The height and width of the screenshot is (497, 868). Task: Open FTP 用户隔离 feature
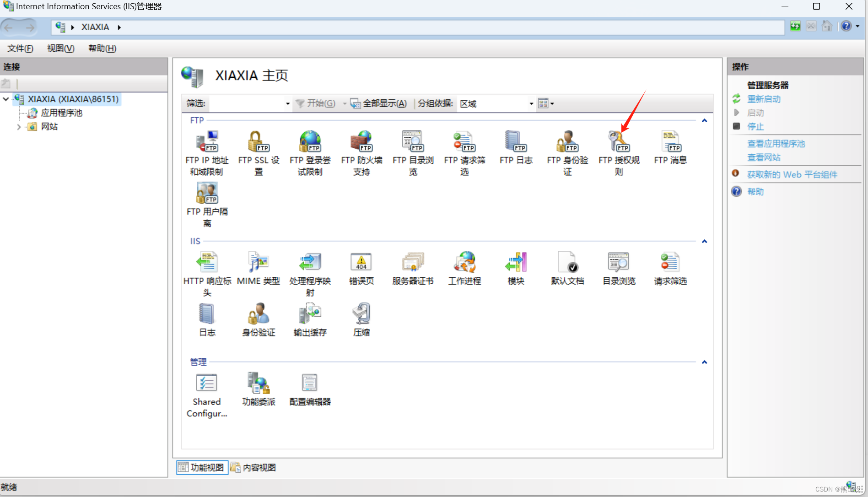tap(207, 205)
